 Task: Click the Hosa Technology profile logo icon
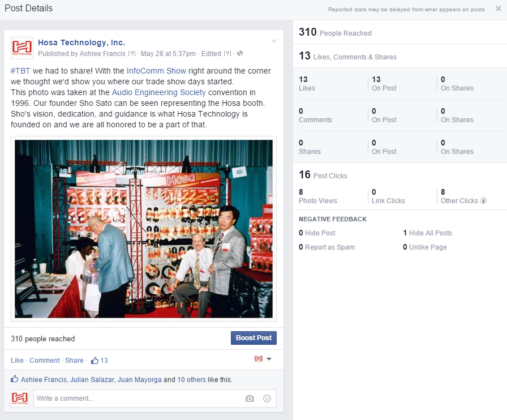pos(22,48)
